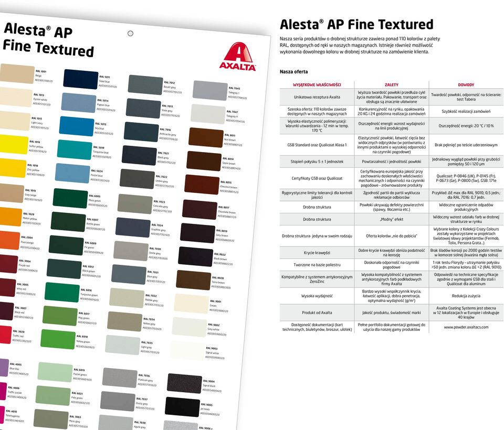The width and height of the screenshot is (504, 430).
Task: Click the 'Krycie krawędzi' cell
Action: pyautogui.click(x=317, y=253)
